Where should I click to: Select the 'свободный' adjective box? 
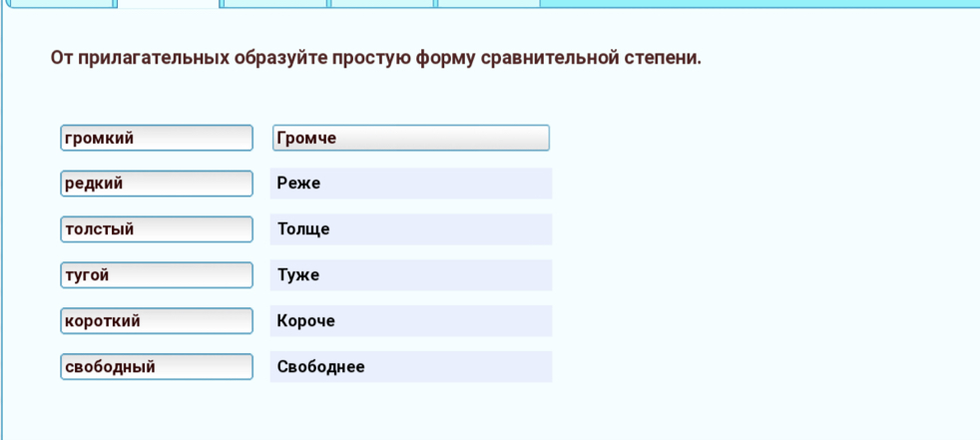[x=157, y=367]
